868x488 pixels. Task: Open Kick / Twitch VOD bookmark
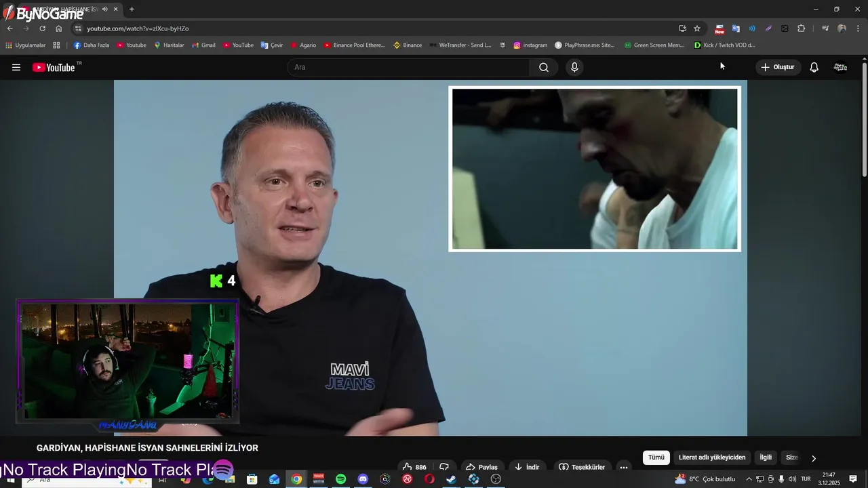click(x=724, y=45)
